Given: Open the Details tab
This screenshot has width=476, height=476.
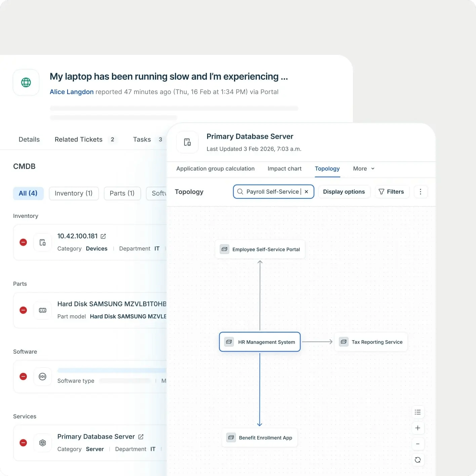Looking at the screenshot, I should pyautogui.click(x=29, y=140).
